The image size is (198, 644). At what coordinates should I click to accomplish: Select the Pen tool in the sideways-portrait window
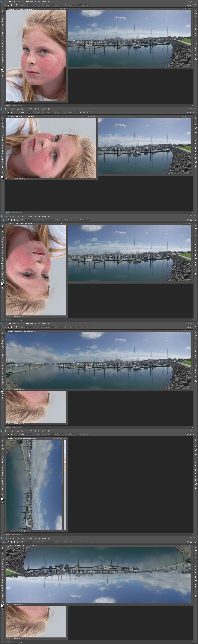pyautogui.click(x=2, y=156)
